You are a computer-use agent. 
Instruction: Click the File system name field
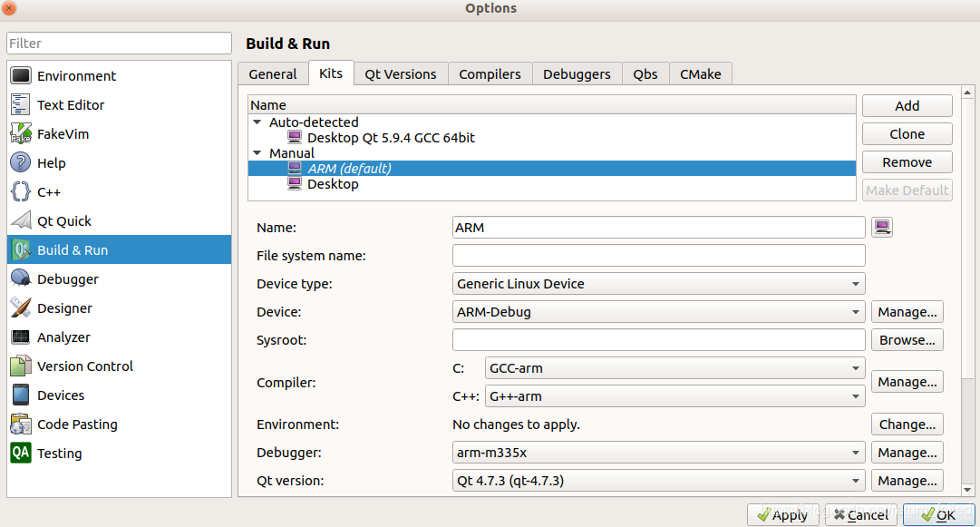pos(659,256)
